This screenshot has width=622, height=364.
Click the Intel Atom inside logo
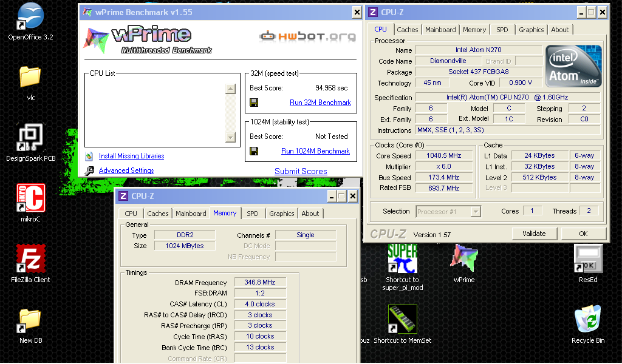573,66
